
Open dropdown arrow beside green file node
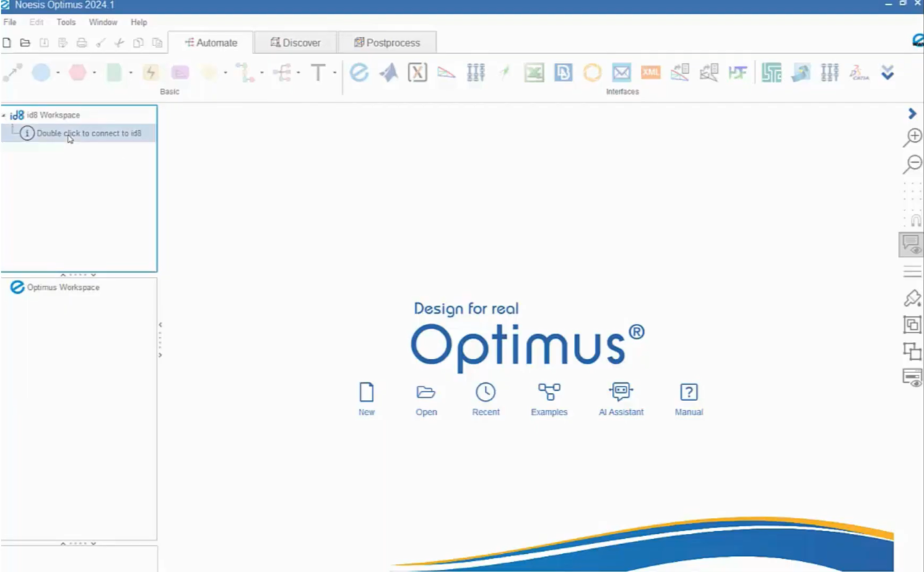click(x=131, y=73)
